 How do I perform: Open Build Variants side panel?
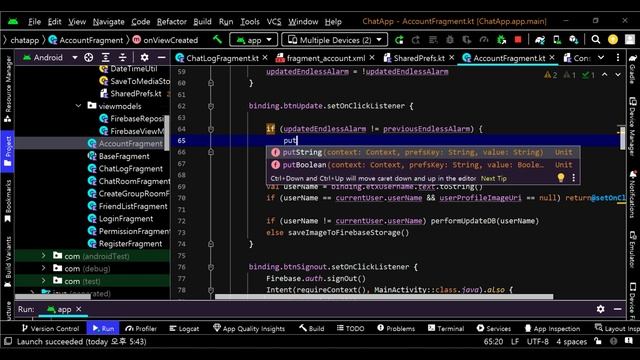8,262
